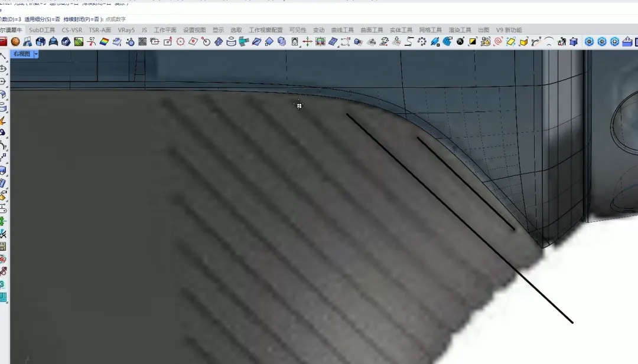Click the 适用细分(S)=否 command option
This screenshot has height=364, width=638.
(43, 19)
